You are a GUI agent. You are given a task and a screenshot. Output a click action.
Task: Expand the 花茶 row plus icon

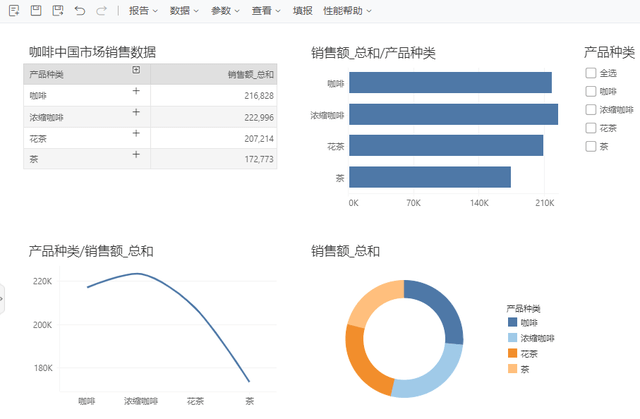[136, 133]
